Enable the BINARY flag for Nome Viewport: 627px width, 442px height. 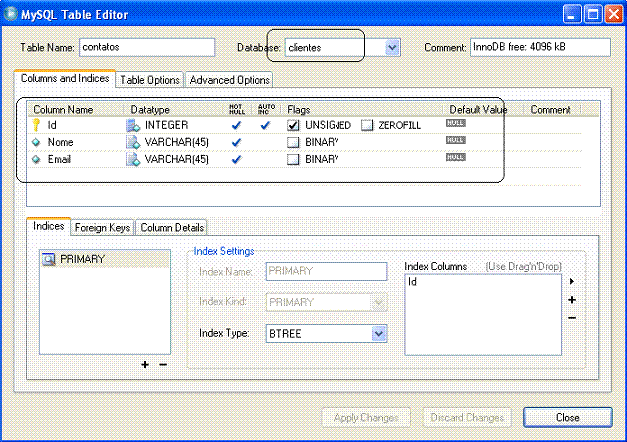click(293, 142)
